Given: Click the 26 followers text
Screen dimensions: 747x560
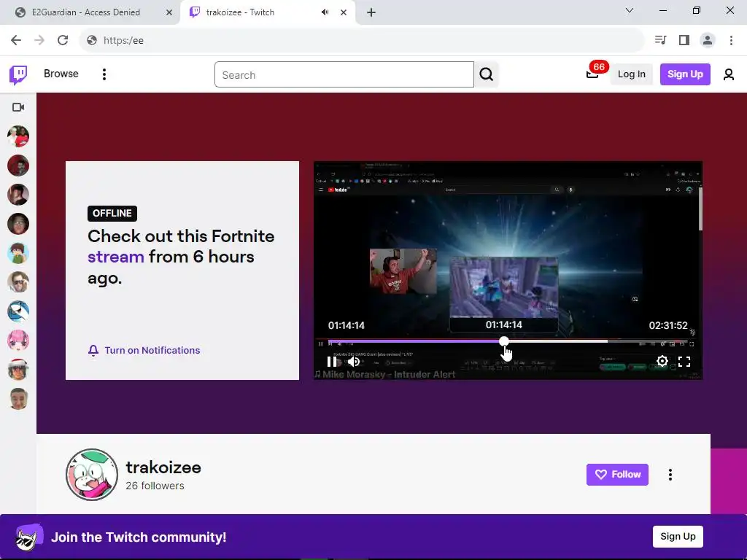Looking at the screenshot, I should pos(155,486).
